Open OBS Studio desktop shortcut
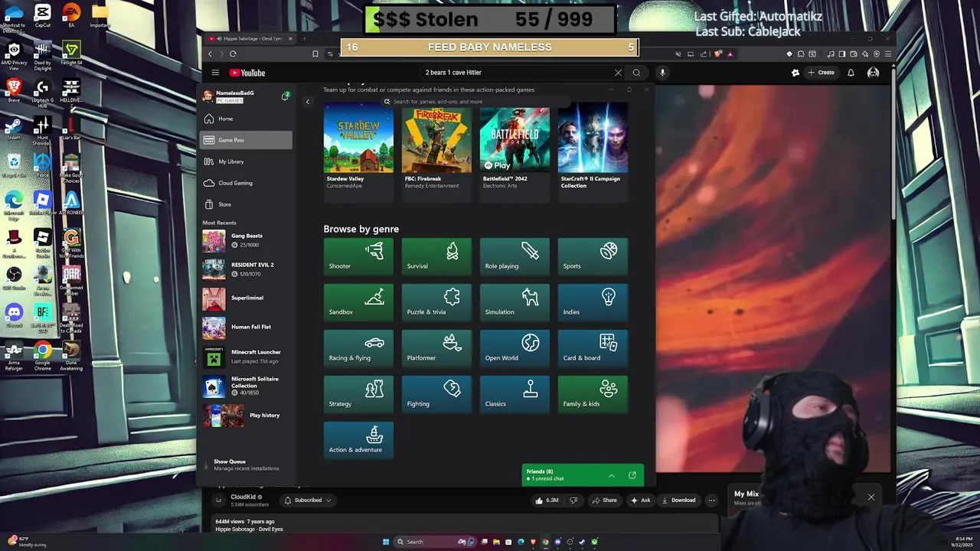 pyautogui.click(x=14, y=277)
